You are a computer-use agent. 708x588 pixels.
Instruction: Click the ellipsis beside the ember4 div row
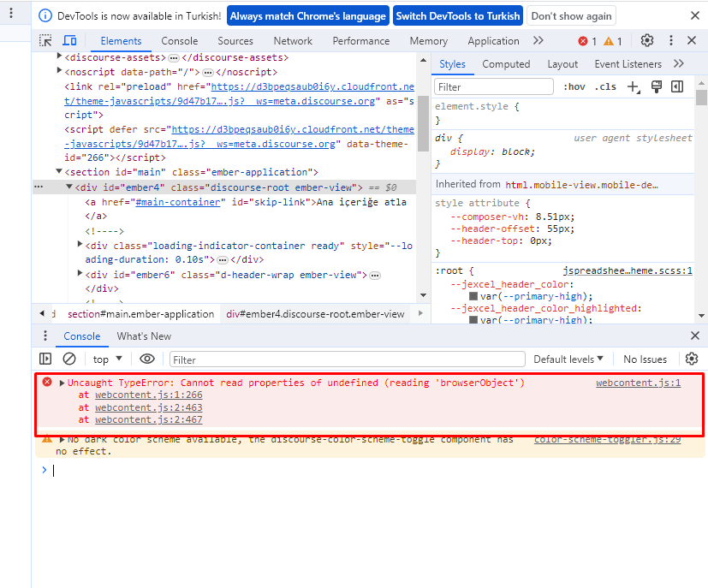39,187
